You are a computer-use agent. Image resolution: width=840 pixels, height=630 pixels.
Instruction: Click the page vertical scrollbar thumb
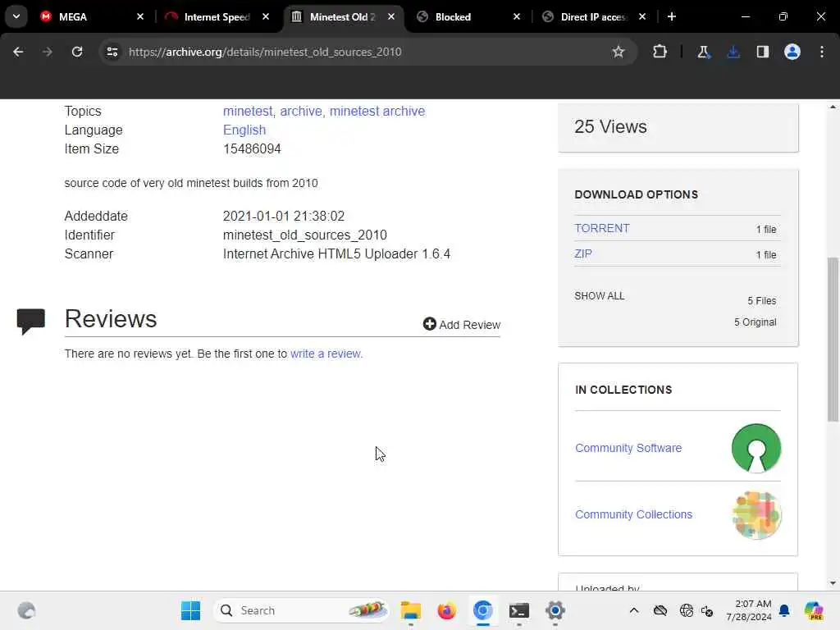click(x=833, y=339)
